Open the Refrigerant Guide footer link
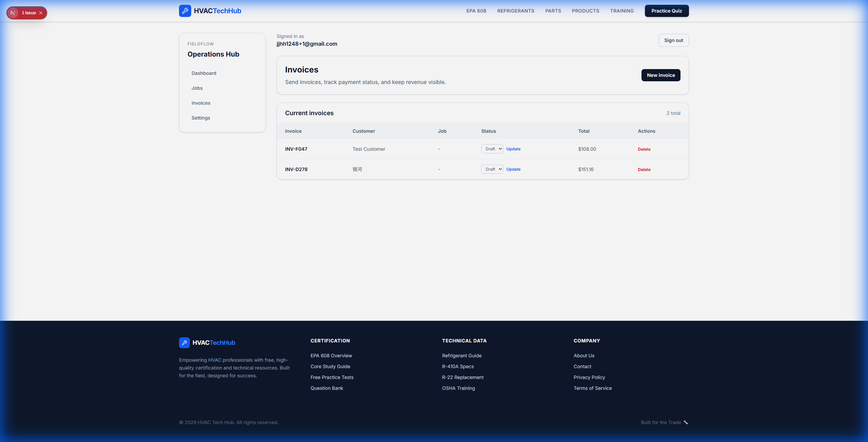 pos(462,355)
